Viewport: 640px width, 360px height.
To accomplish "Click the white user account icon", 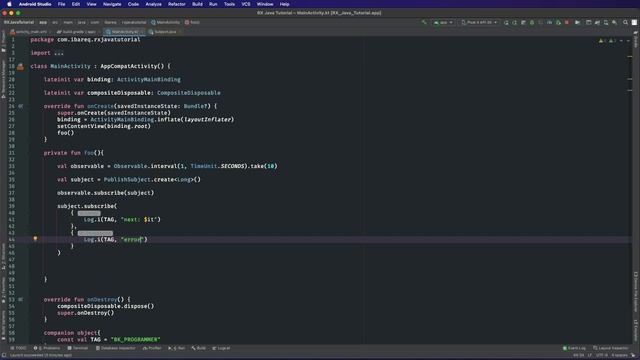I will pos(634,22).
